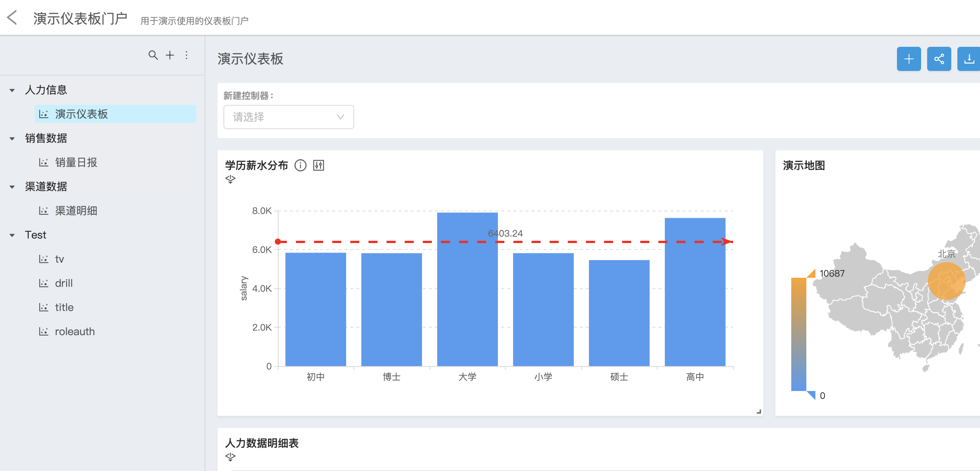Select 销量日报 dashboard in sidebar
Viewport: 980px width, 471px height.
[x=76, y=162]
